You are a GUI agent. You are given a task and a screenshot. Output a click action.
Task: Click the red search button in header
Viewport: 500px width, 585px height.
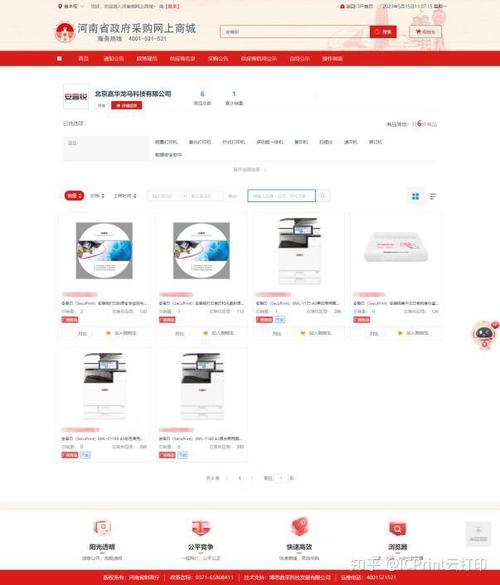click(383, 32)
